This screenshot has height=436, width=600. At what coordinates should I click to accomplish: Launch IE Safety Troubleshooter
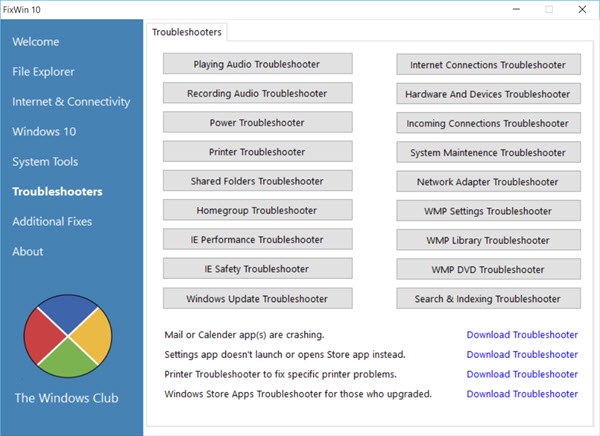pyautogui.click(x=258, y=269)
